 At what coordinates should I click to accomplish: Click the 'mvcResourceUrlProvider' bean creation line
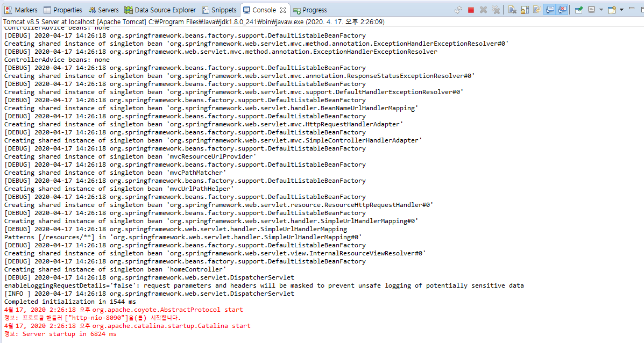[x=130, y=156]
